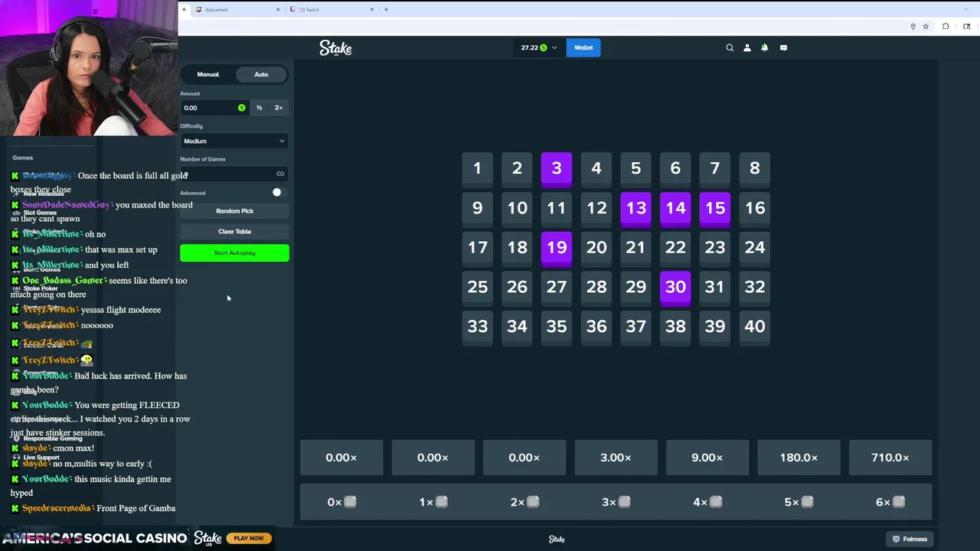Click the PLAY NOW banner button
Image resolution: width=980 pixels, height=551 pixels.
coord(249,538)
